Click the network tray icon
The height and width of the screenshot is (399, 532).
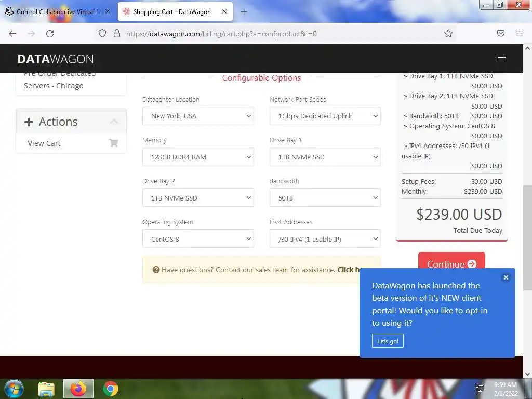pyautogui.click(x=480, y=389)
